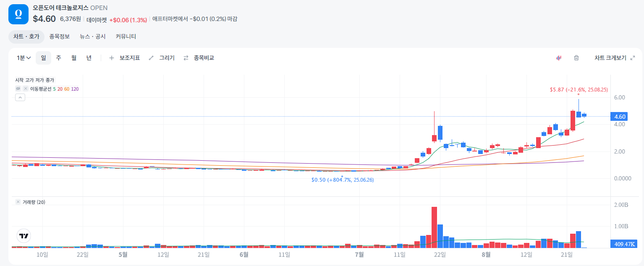Collapse the indicator legend with chevron button

tap(20, 97)
